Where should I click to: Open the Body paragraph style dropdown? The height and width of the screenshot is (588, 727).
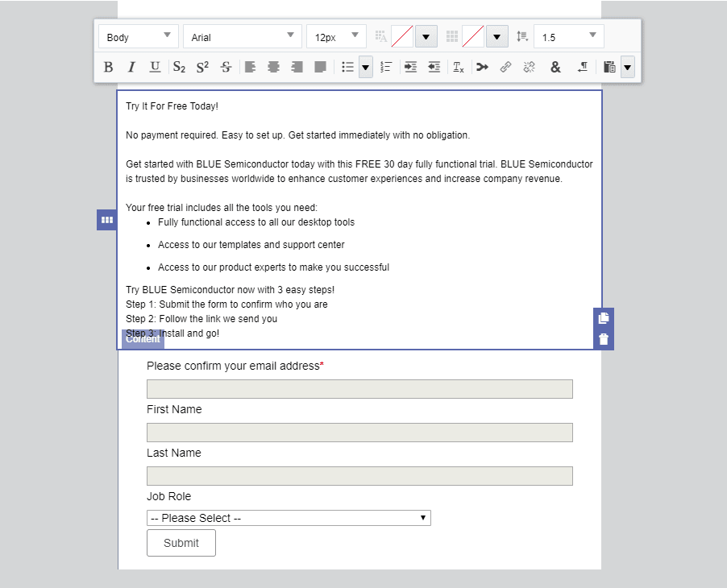[x=138, y=36]
